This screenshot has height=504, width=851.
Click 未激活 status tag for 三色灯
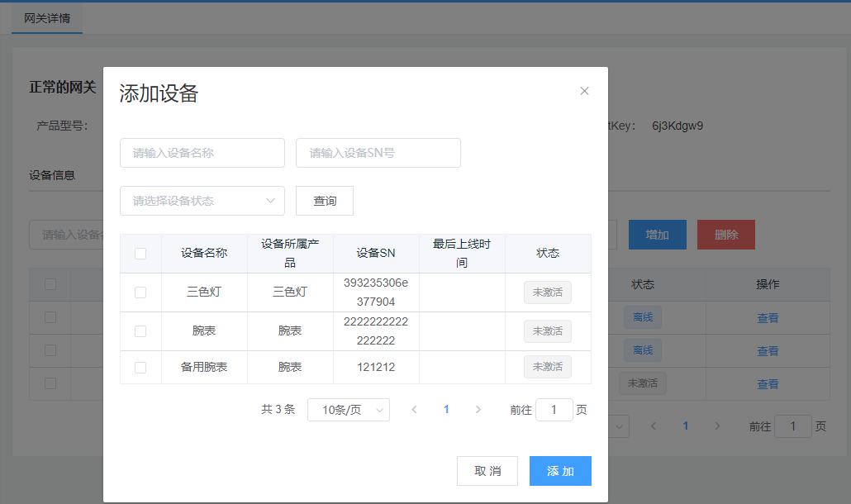(547, 292)
